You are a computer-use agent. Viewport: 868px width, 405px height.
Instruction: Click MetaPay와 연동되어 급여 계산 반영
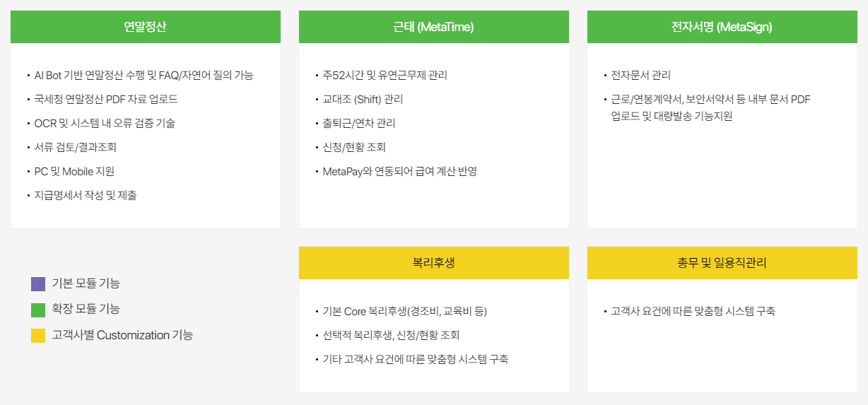(x=399, y=171)
